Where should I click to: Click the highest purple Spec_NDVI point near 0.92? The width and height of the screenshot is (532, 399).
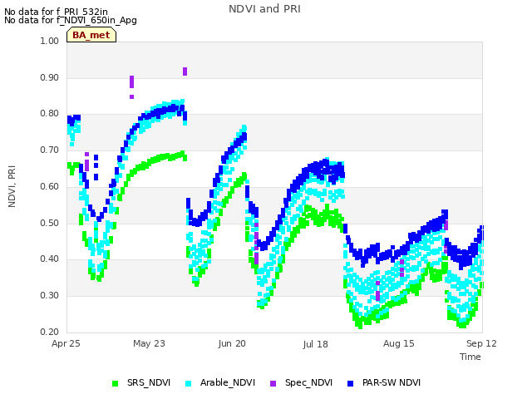(x=185, y=71)
